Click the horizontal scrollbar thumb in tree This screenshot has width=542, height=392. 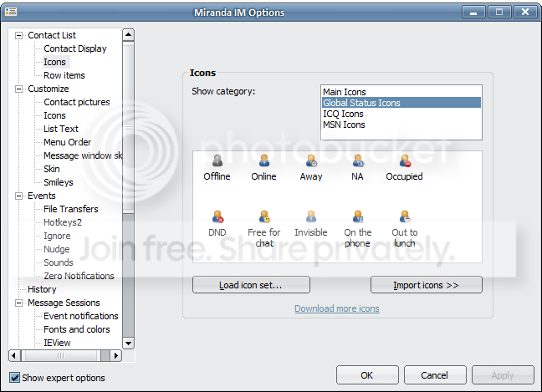tap(61, 355)
